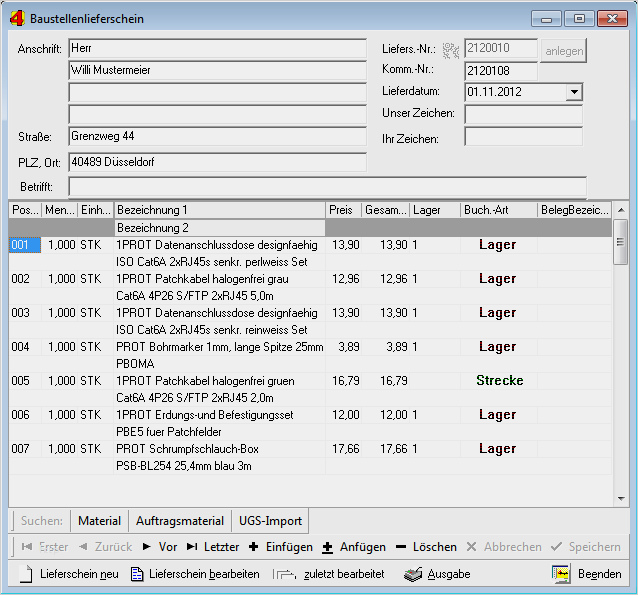Jump to last record with Letzter
The height and width of the screenshot is (595, 638).
point(213,547)
